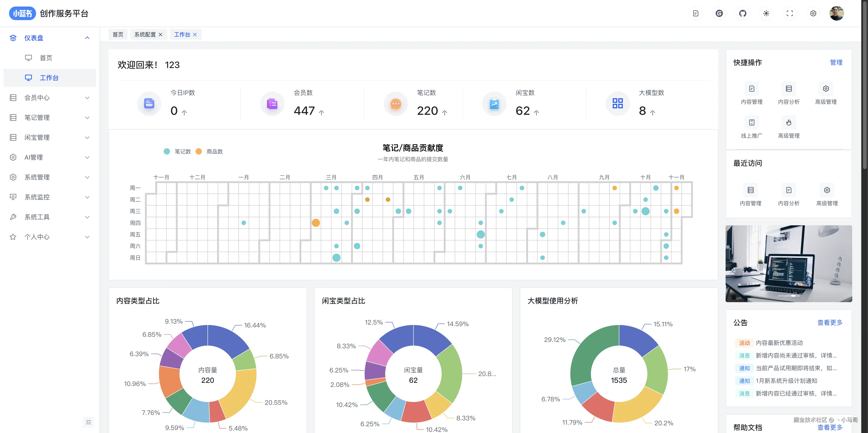Screen dimensions: 868x433
Task: Click 查看更多 in the 公告 panel
Action: tap(830, 322)
